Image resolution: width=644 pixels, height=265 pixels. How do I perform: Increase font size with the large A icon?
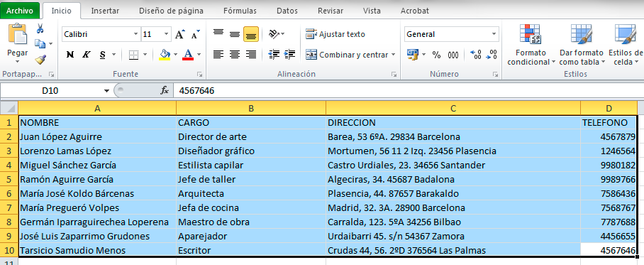pos(180,35)
